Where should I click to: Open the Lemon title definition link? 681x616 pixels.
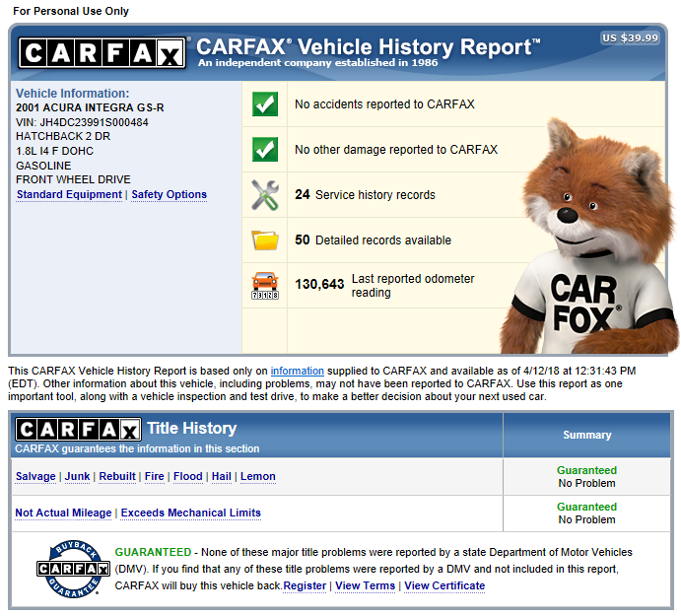pyautogui.click(x=258, y=477)
